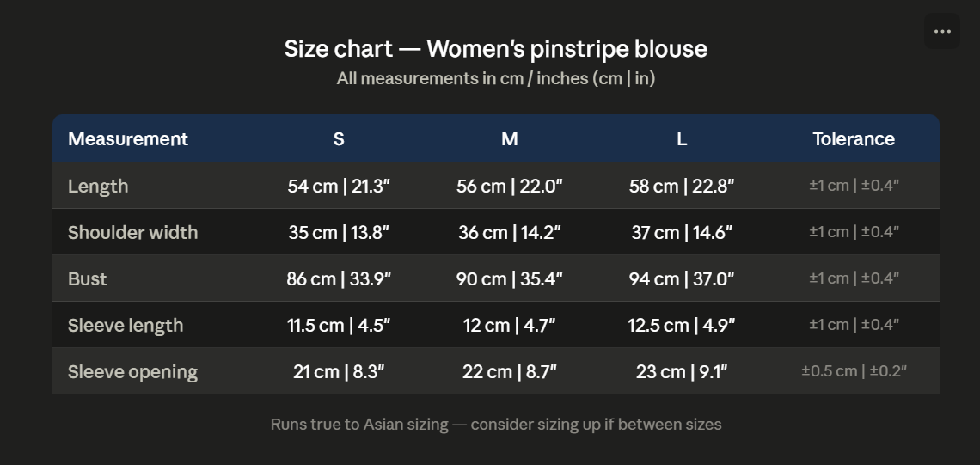
Task: Select the M size column header
Action: pyautogui.click(x=510, y=138)
